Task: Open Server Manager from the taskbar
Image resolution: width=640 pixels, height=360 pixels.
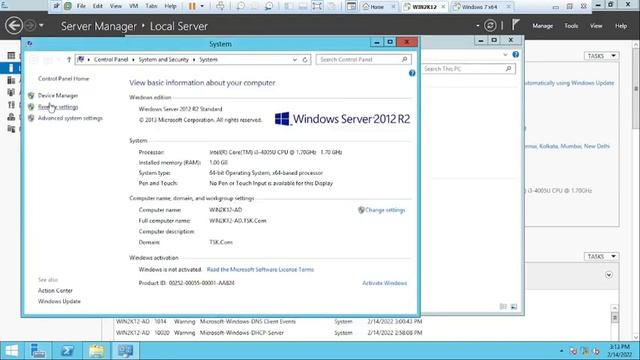Action: (x=38, y=351)
